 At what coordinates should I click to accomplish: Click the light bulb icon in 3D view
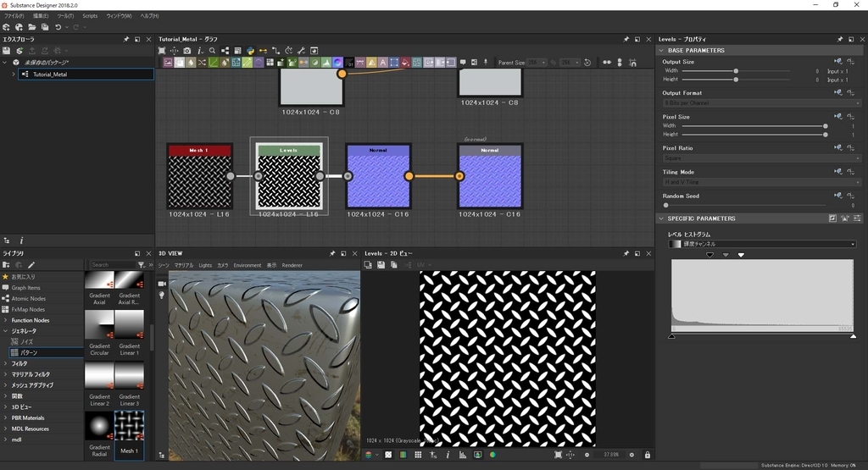tap(162, 296)
